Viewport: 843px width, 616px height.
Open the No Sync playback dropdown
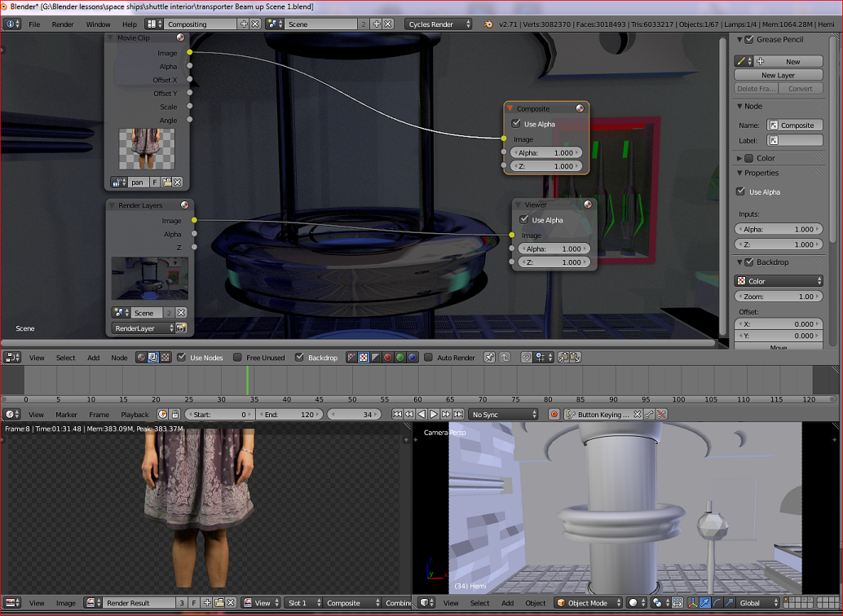[503, 415]
